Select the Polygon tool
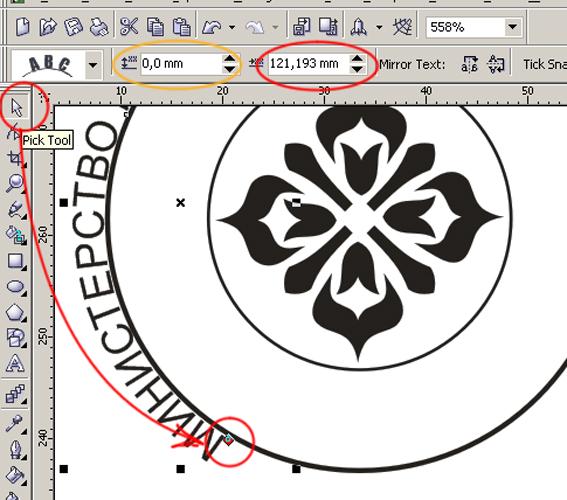The image size is (567, 500). (x=16, y=312)
